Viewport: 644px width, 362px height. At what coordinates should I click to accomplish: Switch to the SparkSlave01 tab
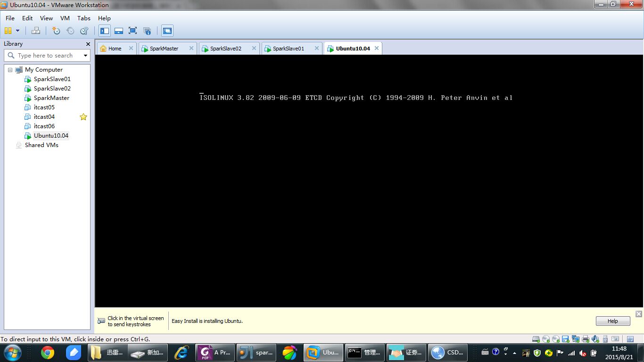coord(288,49)
